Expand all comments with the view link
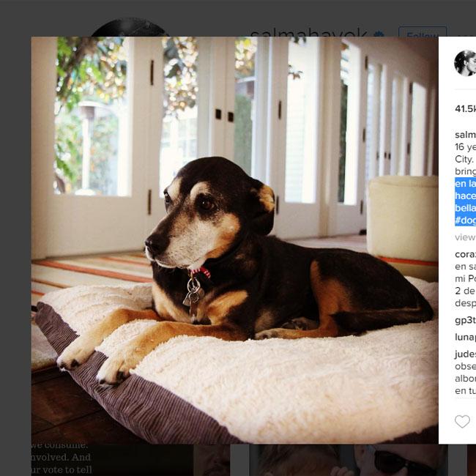476x476 pixels. (x=465, y=237)
